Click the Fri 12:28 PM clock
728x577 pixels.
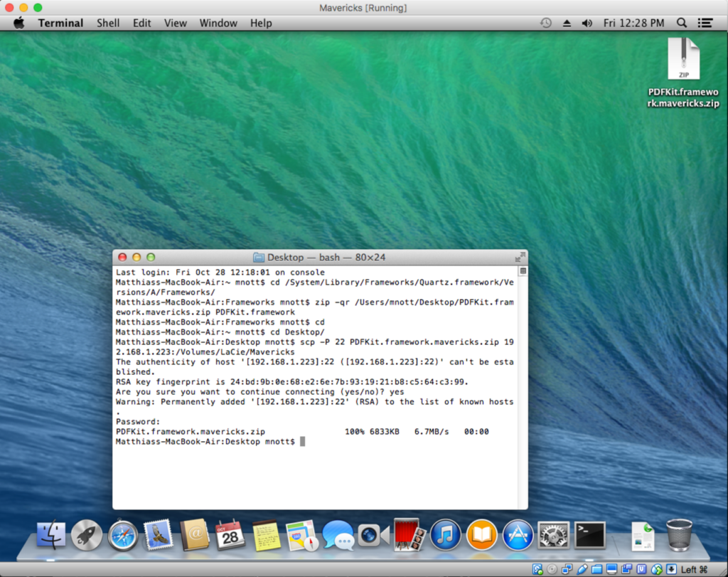[633, 23]
